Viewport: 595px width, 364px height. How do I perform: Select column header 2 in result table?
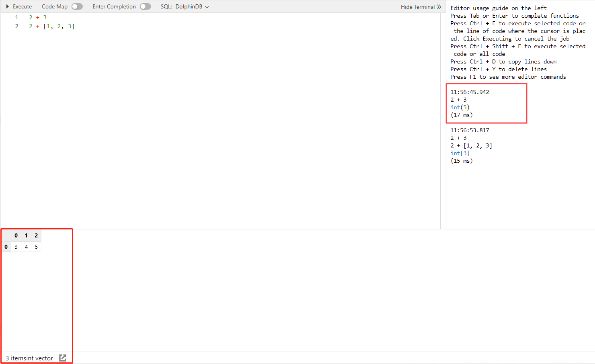pyautogui.click(x=36, y=235)
